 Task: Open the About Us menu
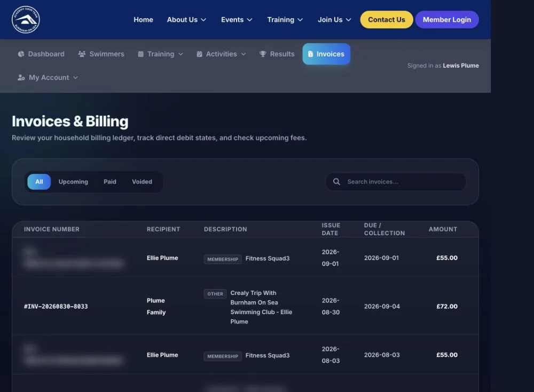point(186,20)
